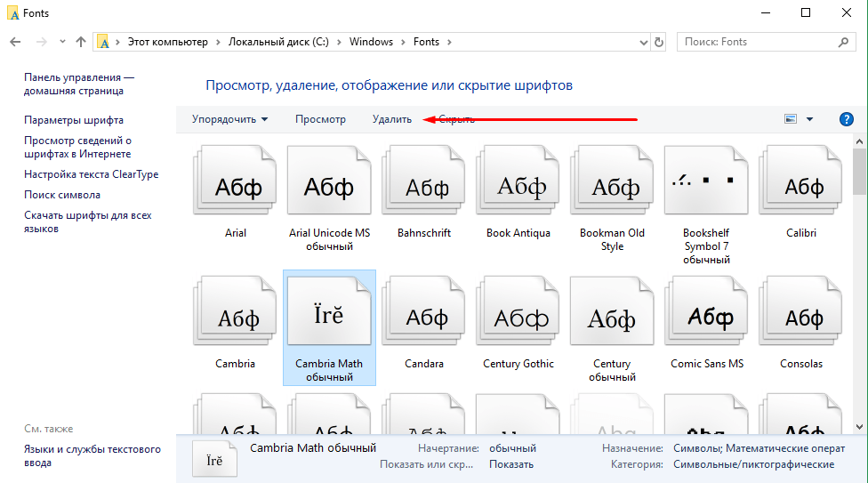Click the Показать value in details pane

click(x=511, y=464)
